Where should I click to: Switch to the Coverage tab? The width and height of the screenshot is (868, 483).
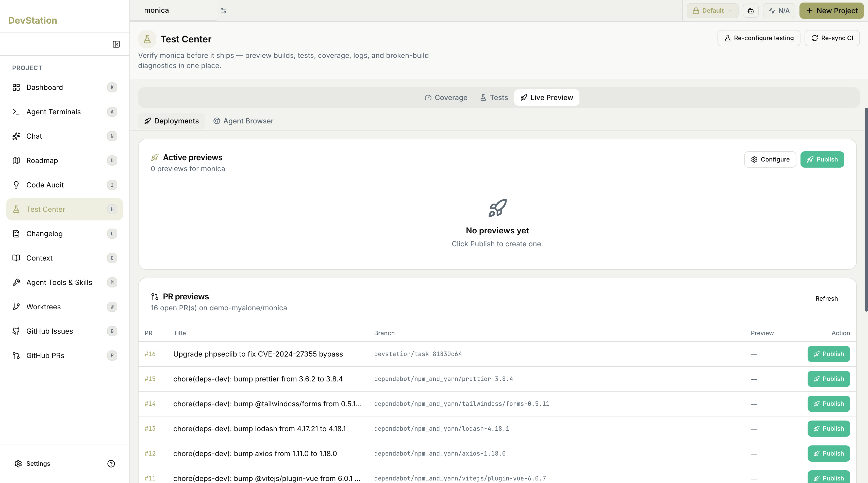click(x=446, y=98)
